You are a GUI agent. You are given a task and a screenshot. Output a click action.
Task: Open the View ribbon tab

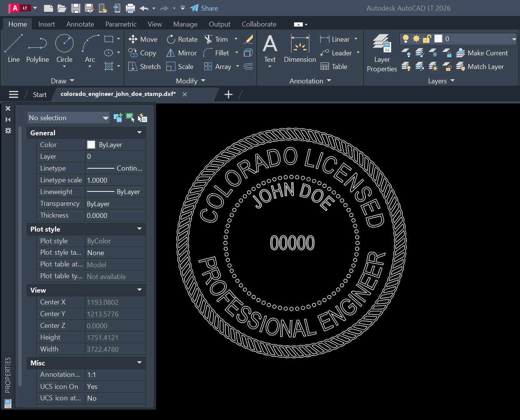[x=155, y=24]
